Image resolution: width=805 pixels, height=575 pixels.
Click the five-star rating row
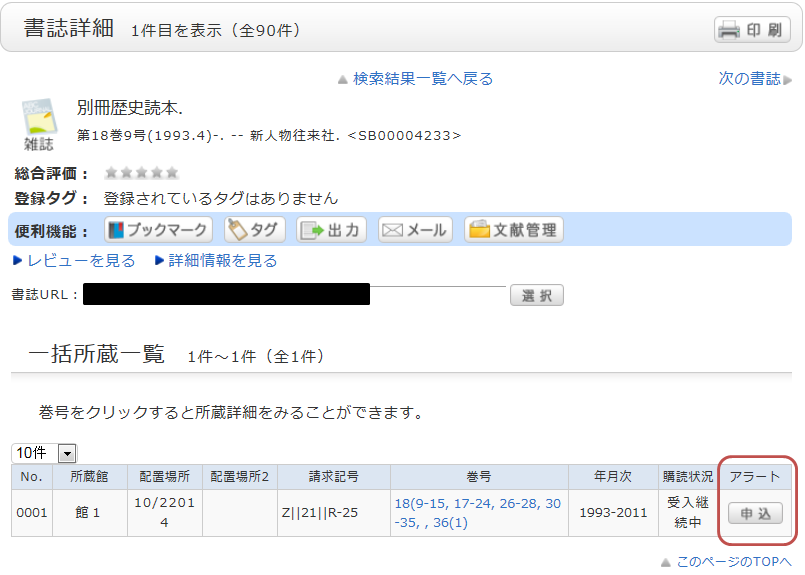pos(141,173)
